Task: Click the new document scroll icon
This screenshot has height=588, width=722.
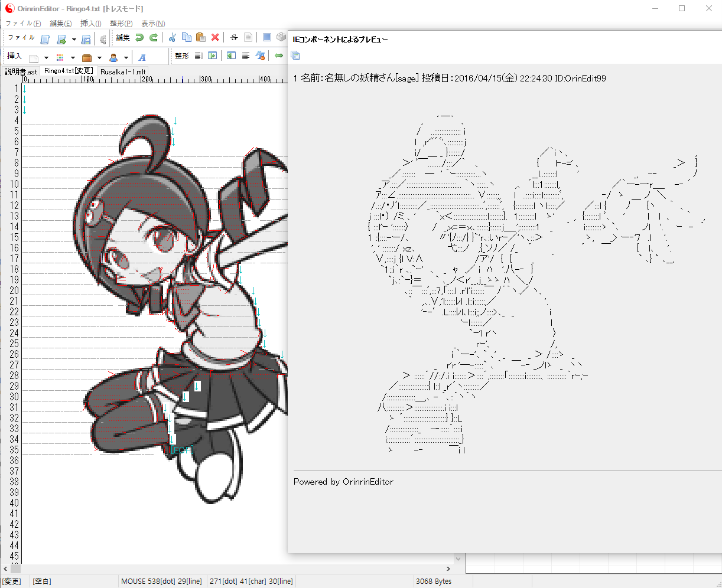Action: [x=45, y=40]
